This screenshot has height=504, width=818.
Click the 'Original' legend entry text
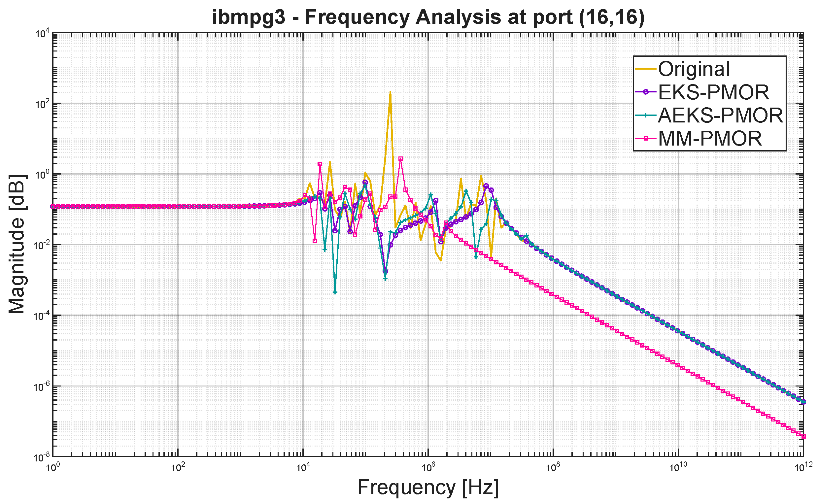pyautogui.click(x=694, y=69)
